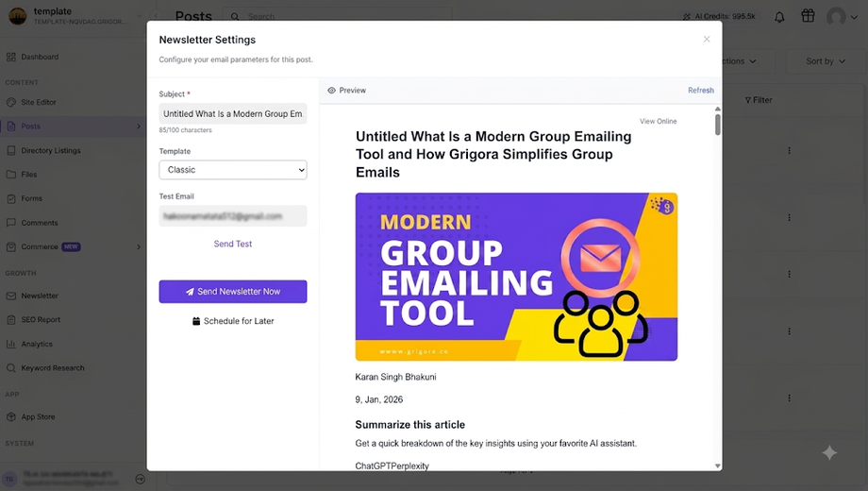This screenshot has width=868, height=491.
Task: Click the App Store sidebar icon
Action: [x=11, y=416]
